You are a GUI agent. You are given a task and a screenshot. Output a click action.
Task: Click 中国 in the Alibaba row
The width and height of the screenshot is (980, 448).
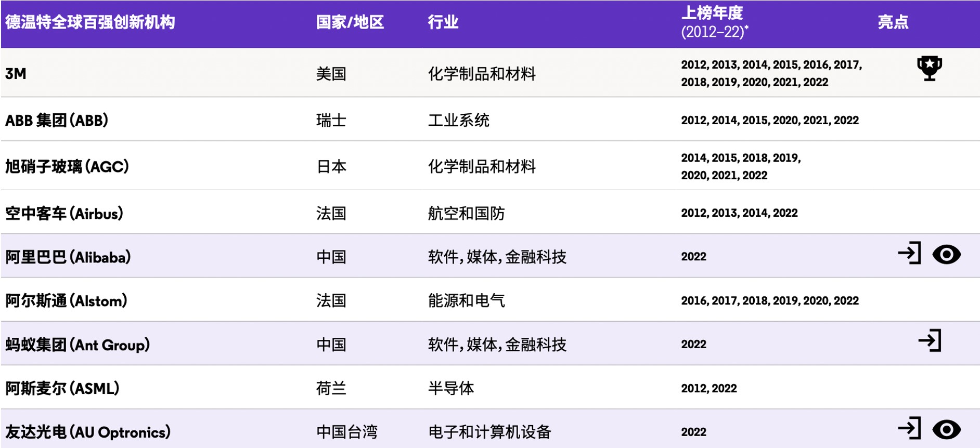[x=331, y=257]
